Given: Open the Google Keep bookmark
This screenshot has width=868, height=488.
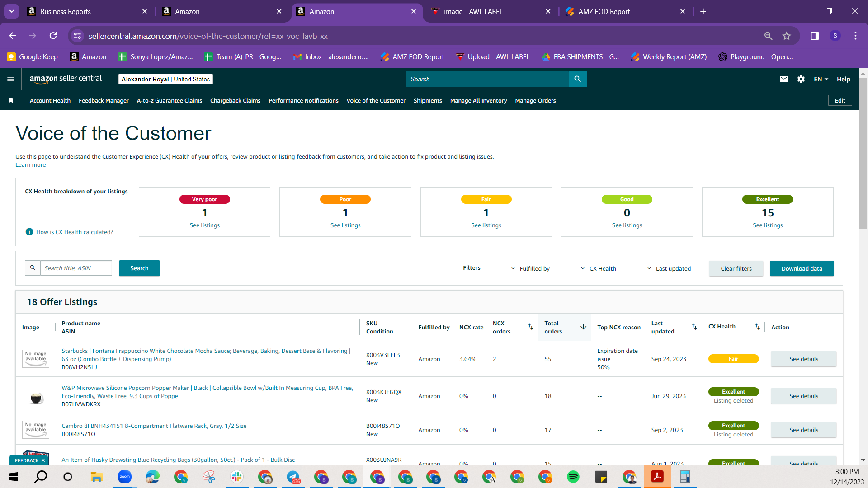Looking at the screenshot, I should [33, 56].
